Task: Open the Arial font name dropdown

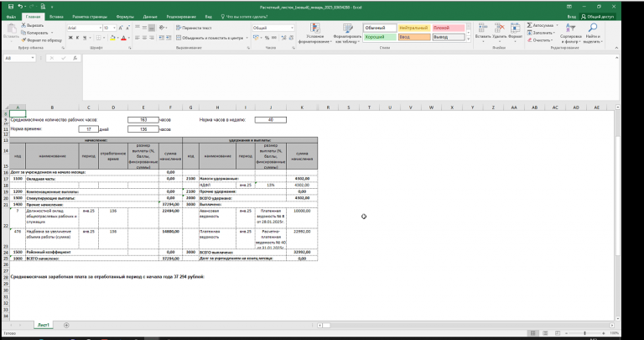Action: (101, 28)
